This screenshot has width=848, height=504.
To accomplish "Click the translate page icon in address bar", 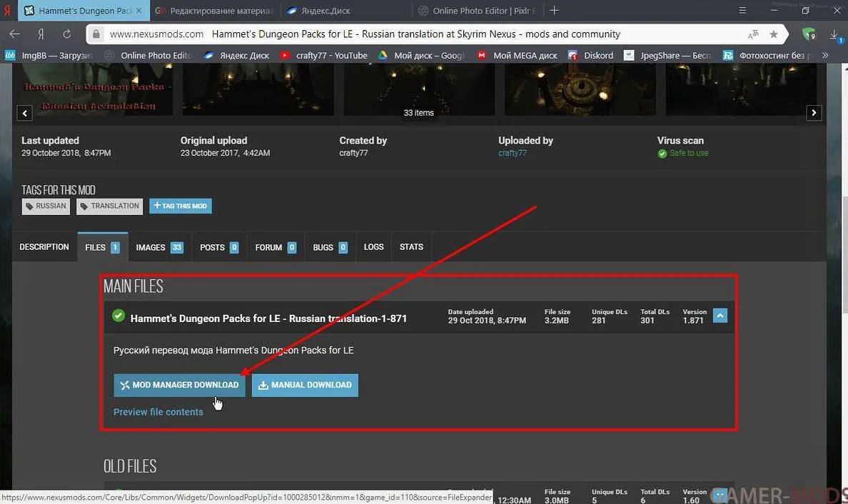I will [x=753, y=34].
